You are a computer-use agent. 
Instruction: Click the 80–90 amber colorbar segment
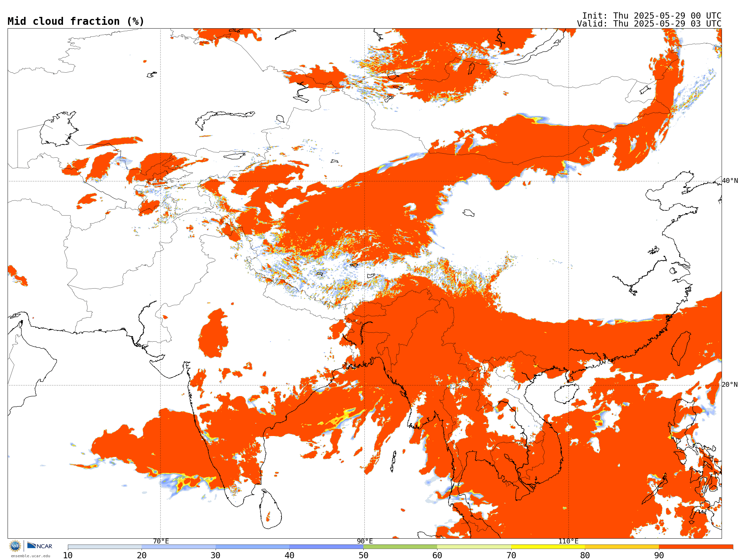pyautogui.click(x=622, y=547)
